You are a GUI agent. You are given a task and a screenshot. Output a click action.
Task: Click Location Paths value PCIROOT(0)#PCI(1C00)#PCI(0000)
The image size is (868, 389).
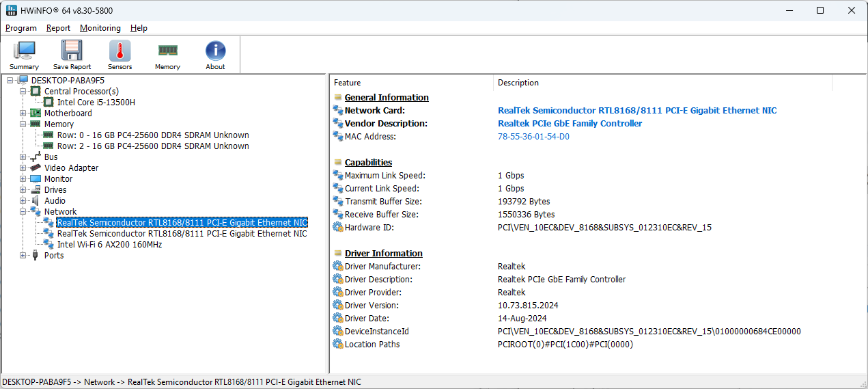coord(565,344)
